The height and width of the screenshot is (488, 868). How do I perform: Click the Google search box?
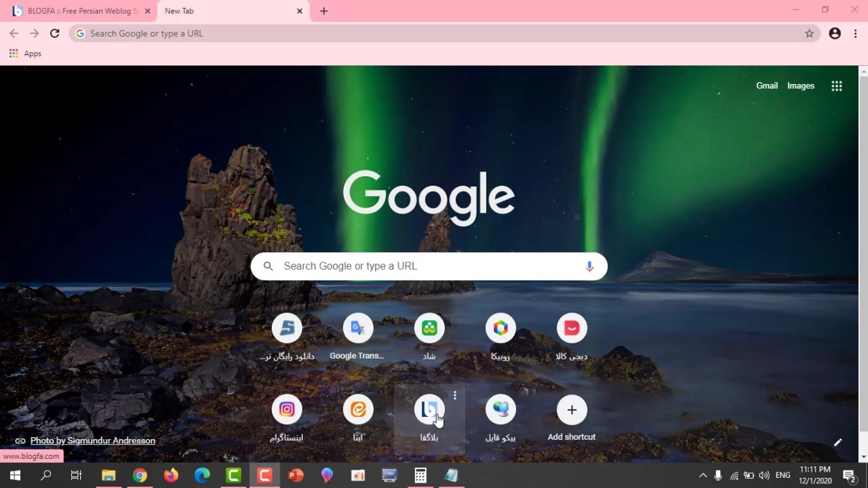[x=427, y=266]
